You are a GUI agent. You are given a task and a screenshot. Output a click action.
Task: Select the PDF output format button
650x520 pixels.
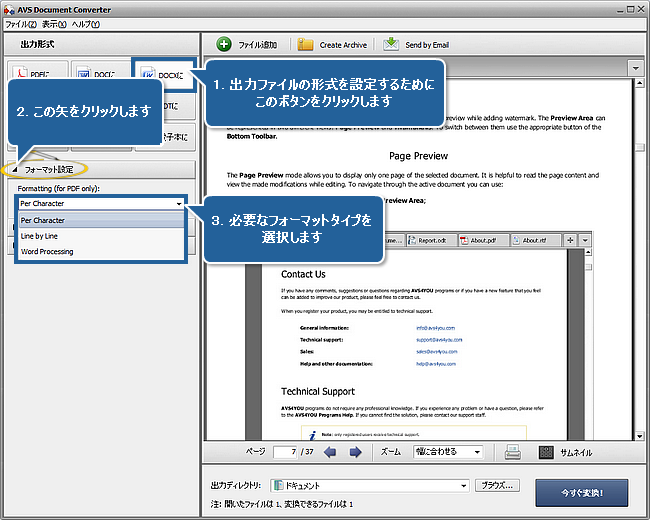37,75
